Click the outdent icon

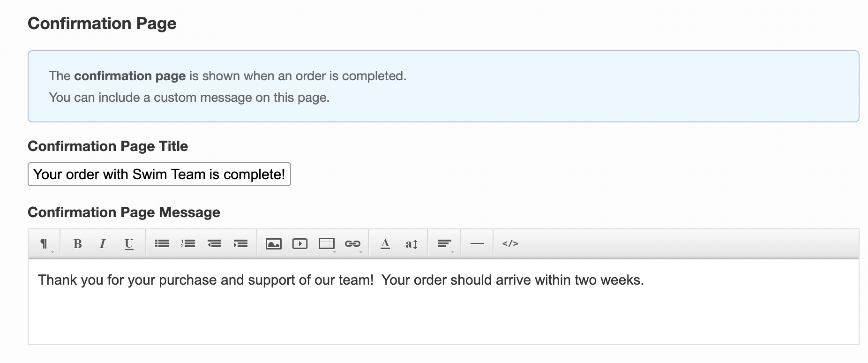point(215,243)
